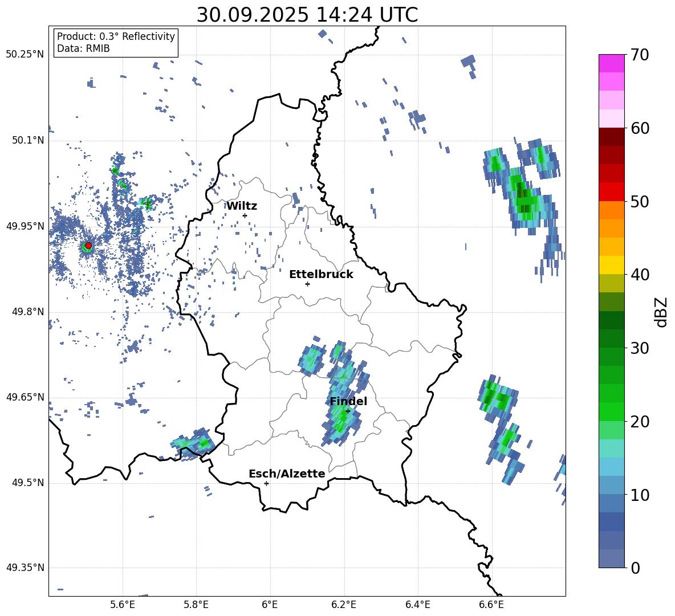Click the 6.6°E longitude label
Screen dimensions: 675x616
click(x=491, y=605)
